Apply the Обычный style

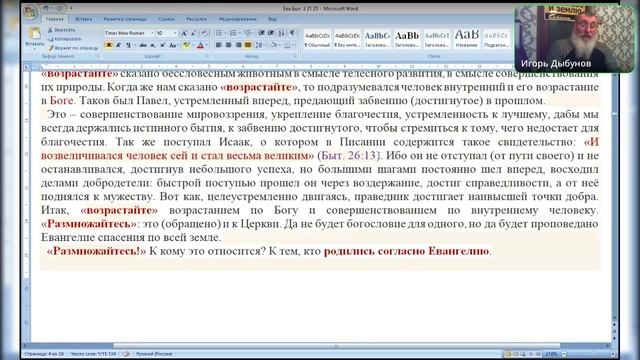[317, 39]
